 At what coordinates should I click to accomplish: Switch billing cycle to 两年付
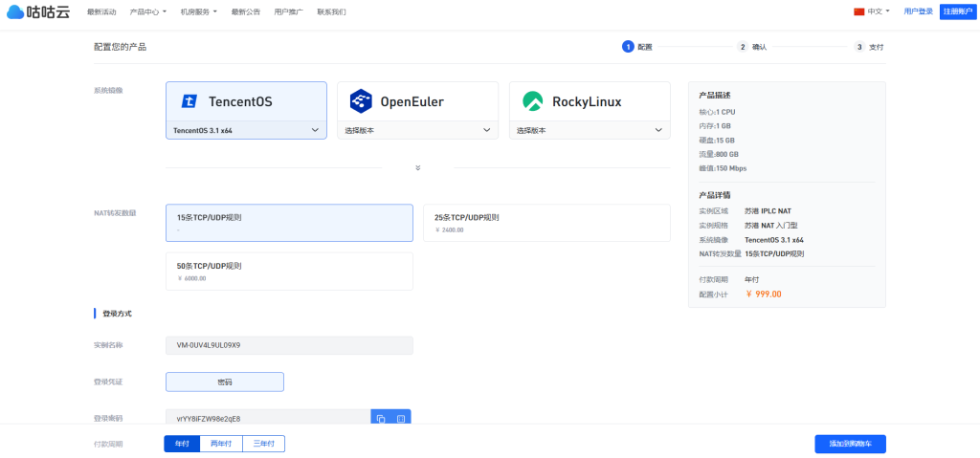pyautogui.click(x=221, y=444)
